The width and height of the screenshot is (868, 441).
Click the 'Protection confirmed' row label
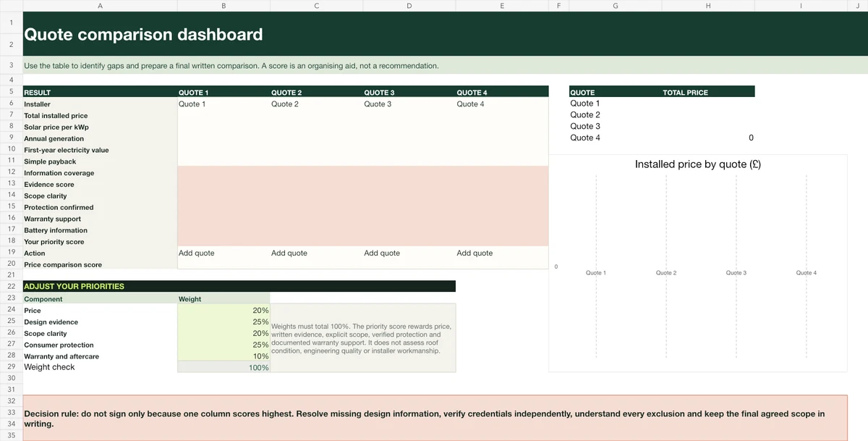pos(59,208)
